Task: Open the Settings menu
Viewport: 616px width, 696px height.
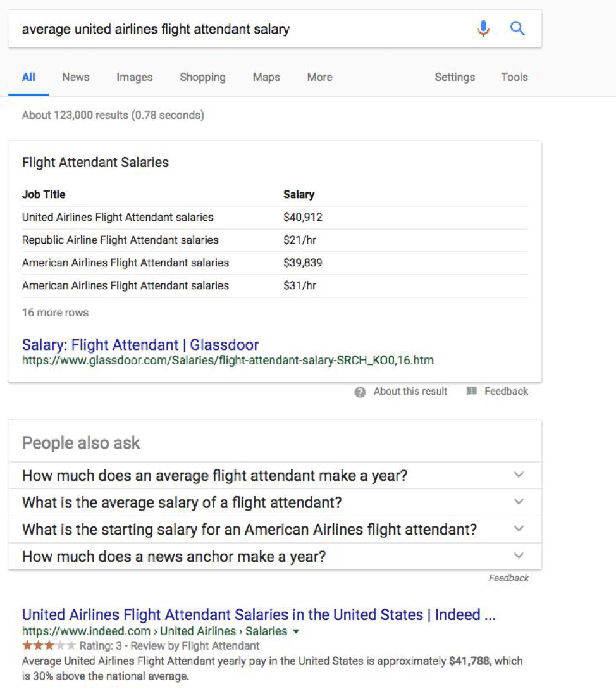Action: (x=454, y=77)
